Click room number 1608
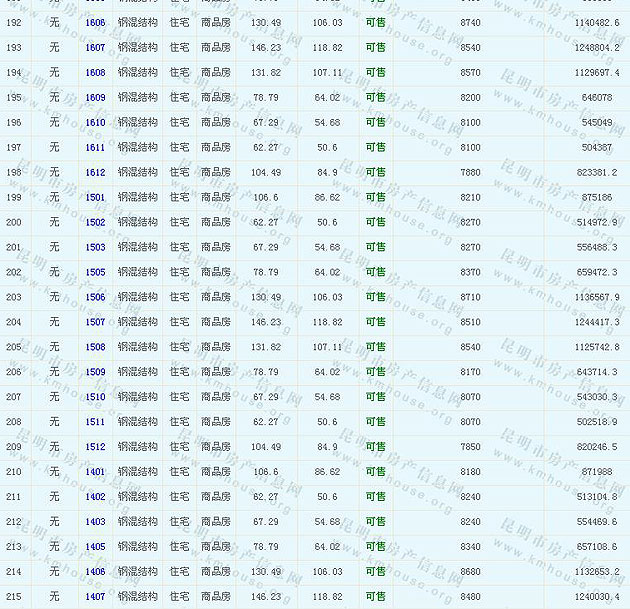The width and height of the screenshot is (630, 609). point(95,72)
